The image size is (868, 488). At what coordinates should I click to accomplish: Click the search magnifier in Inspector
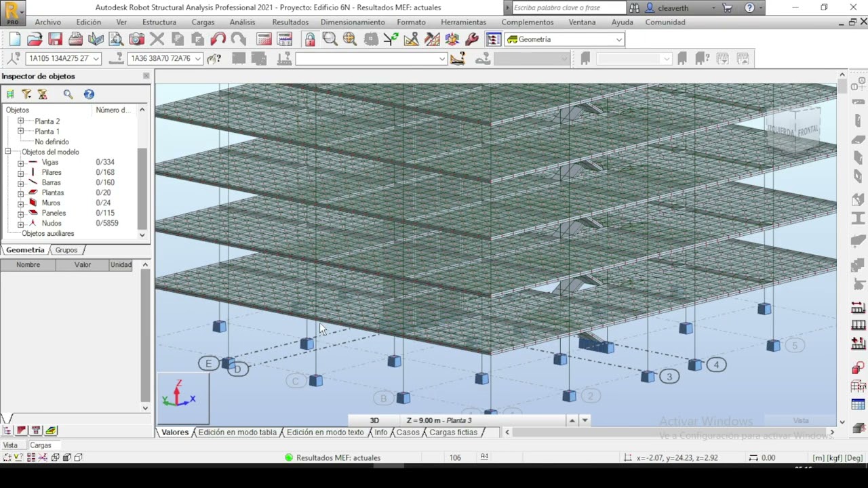[68, 94]
